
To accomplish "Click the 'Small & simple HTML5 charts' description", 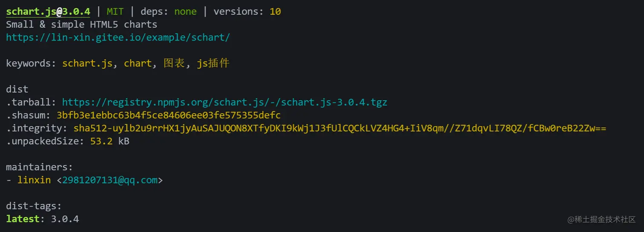I will coord(82,25).
